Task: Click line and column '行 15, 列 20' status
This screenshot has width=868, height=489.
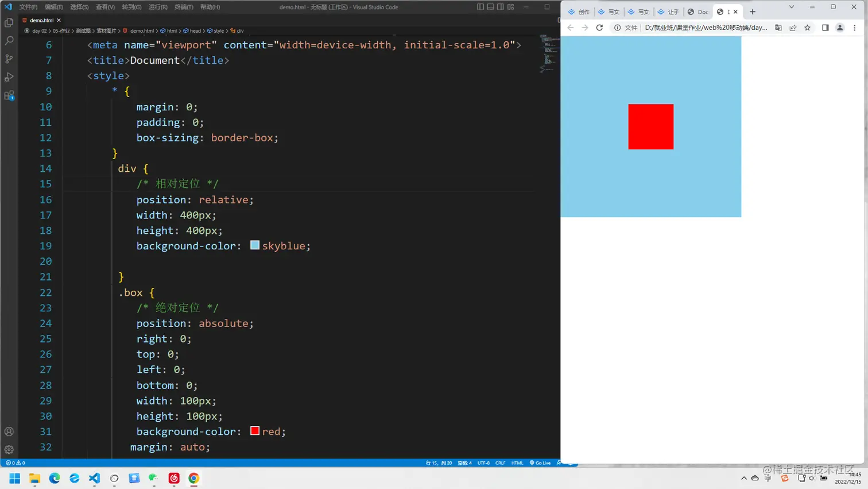Action: point(439,463)
